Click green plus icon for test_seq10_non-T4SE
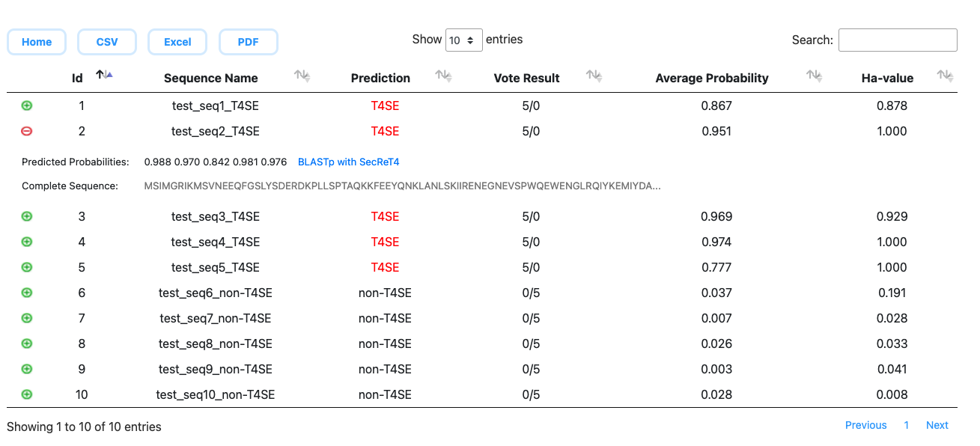Image resolution: width=980 pixels, height=446 pixels. [27, 394]
